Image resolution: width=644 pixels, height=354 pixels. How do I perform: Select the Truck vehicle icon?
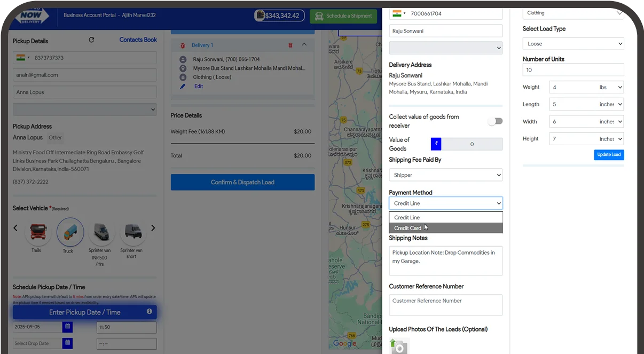(70, 232)
